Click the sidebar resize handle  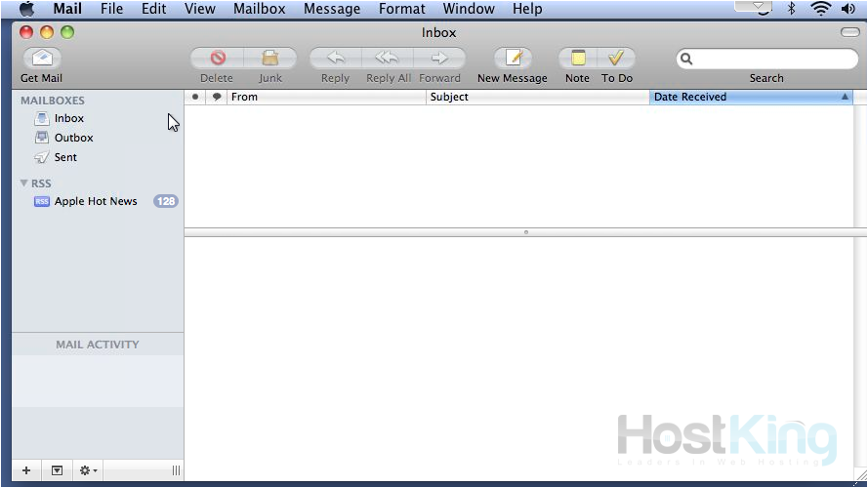(176, 470)
